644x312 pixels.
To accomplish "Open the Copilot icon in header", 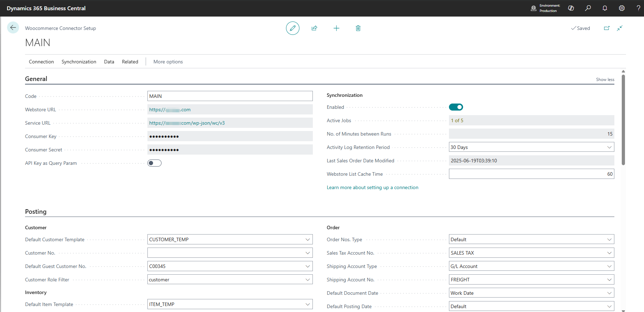I will 571,8.
